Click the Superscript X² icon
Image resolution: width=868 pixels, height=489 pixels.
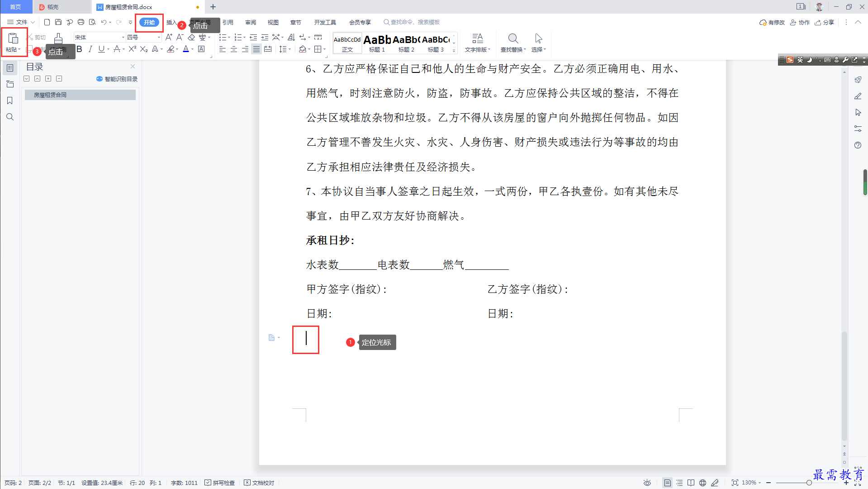133,49
